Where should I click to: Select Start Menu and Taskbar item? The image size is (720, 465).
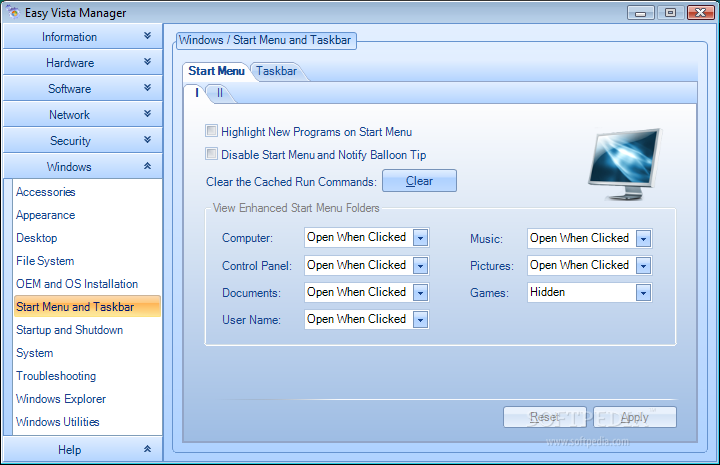87,307
